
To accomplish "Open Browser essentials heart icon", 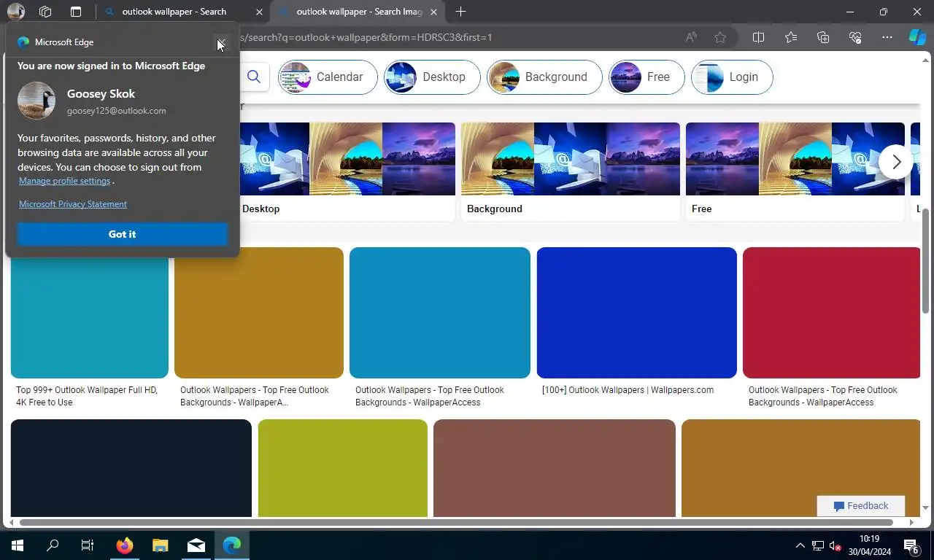I will point(855,37).
